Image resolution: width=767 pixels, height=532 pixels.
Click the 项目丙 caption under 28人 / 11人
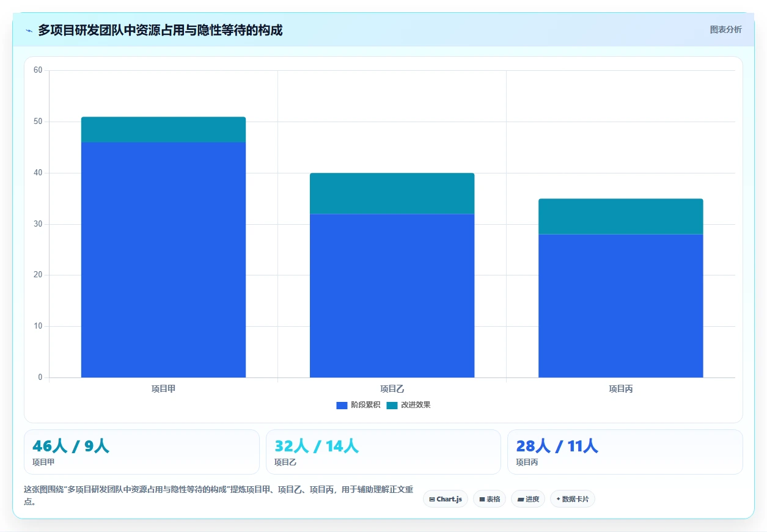click(x=527, y=462)
